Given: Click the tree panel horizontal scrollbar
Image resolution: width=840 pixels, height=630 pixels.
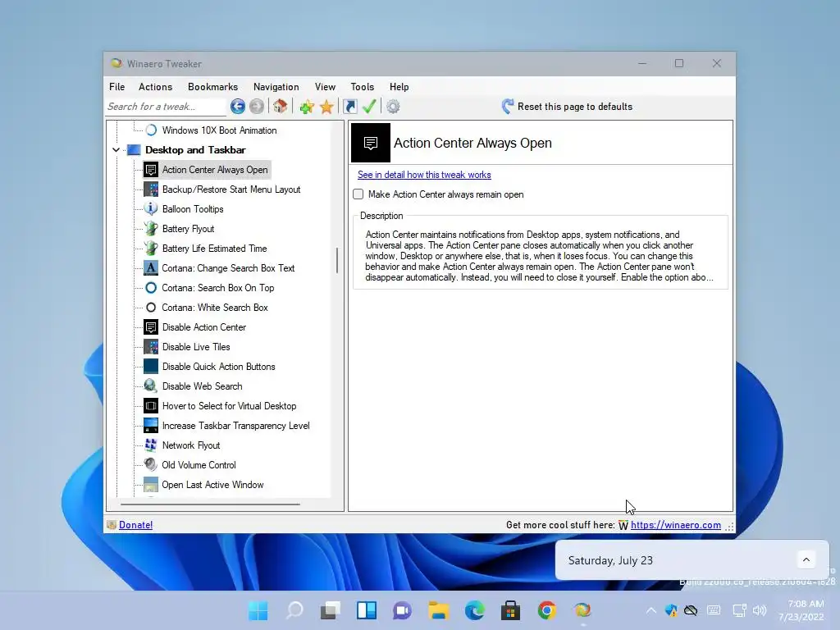Looking at the screenshot, I should [210, 504].
